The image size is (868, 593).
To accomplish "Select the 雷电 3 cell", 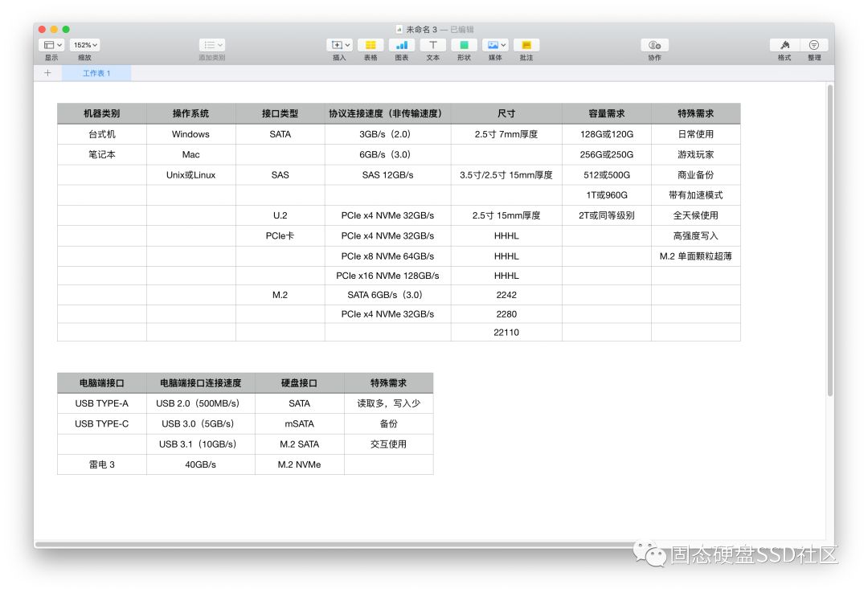I will [102, 464].
